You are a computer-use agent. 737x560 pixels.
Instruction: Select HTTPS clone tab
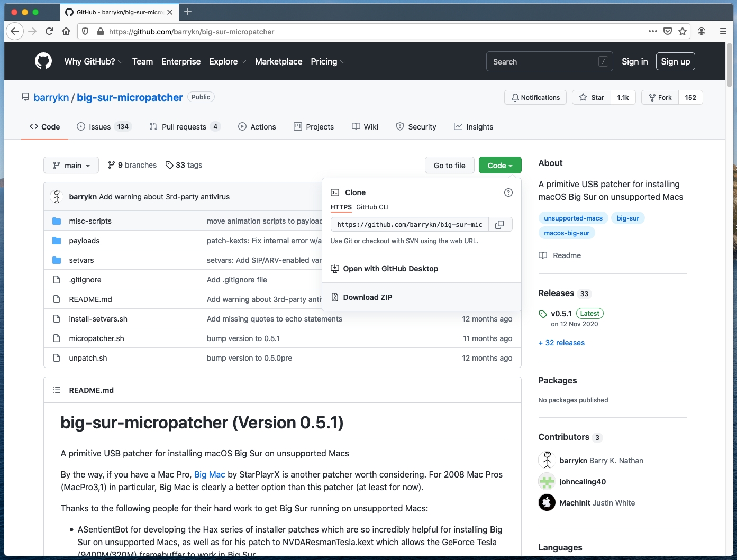coord(341,207)
